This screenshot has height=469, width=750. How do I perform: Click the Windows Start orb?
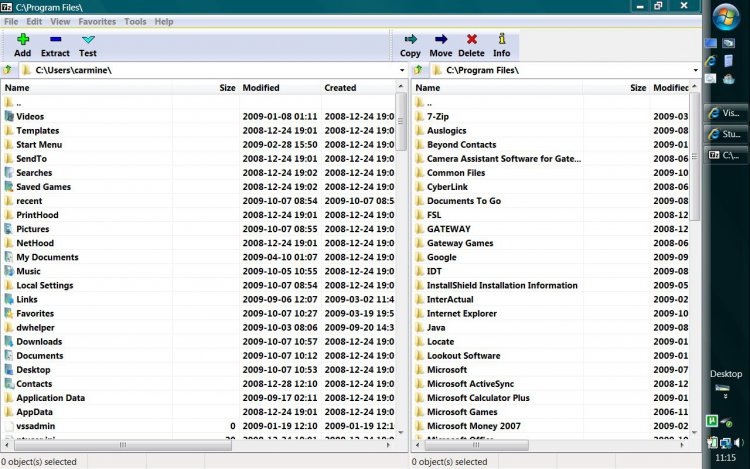(726, 17)
